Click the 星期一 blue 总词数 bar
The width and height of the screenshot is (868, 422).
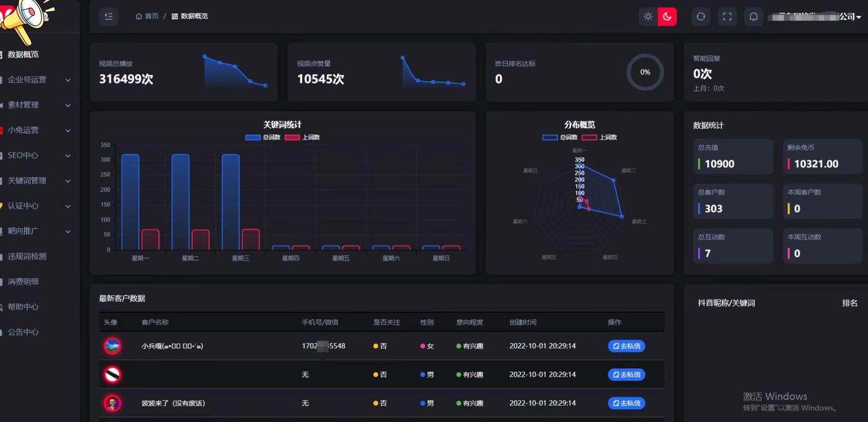(130, 202)
